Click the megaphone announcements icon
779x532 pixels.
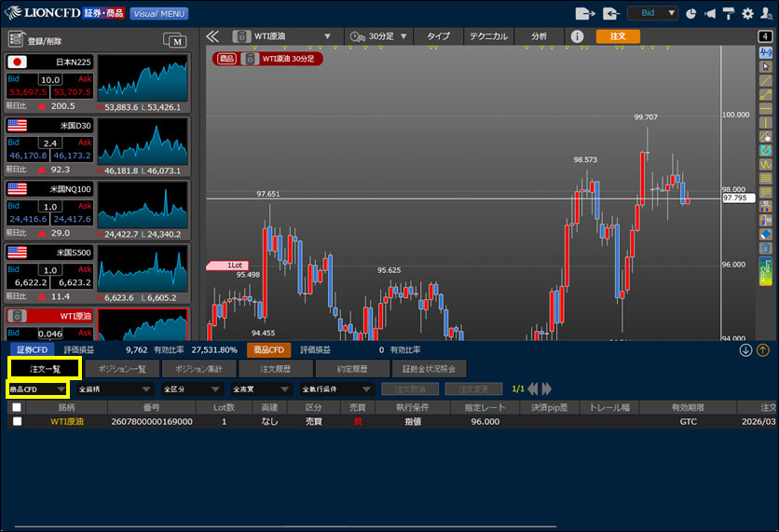pos(713,14)
